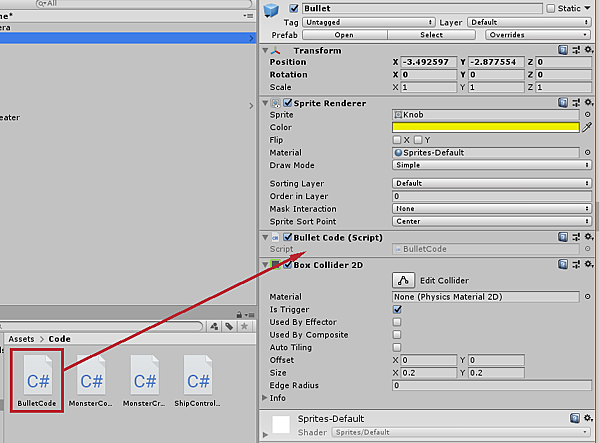Viewport: 600px width, 443px height.
Task: Collapse the Bullet Code script foldout
Action: [265, 237]
